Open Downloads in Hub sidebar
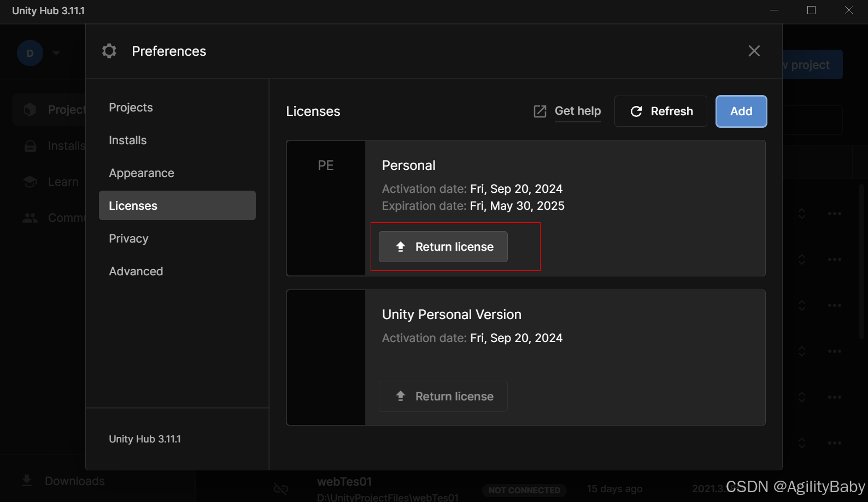Screen dimensions: 868x502 [63, 481]
